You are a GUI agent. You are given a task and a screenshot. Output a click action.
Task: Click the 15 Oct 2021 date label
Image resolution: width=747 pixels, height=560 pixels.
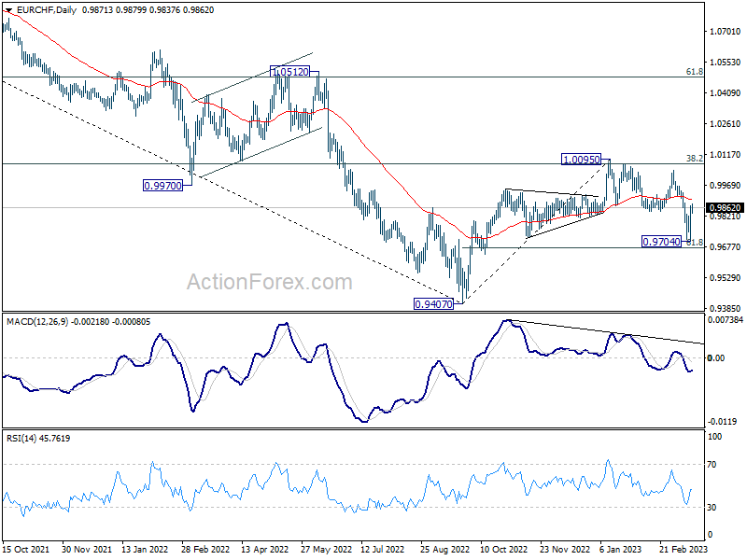tap(26, 550)
